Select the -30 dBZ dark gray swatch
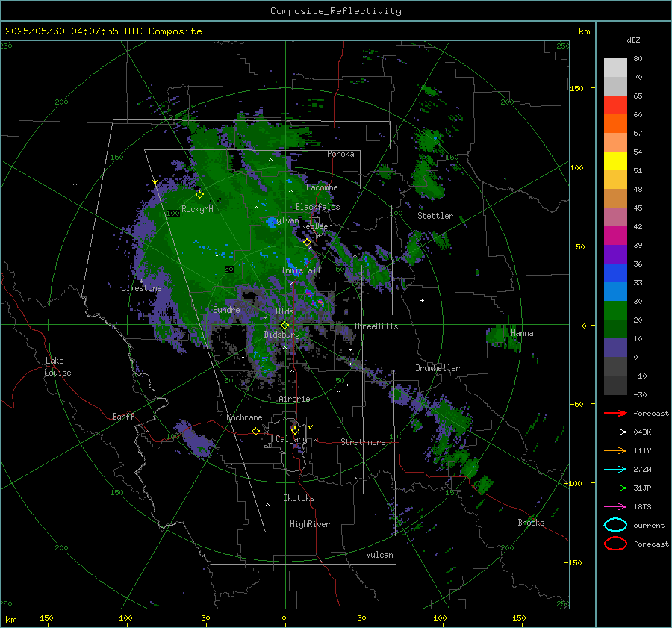Viewport: 672px width, 628px height. tap(615, 385)
